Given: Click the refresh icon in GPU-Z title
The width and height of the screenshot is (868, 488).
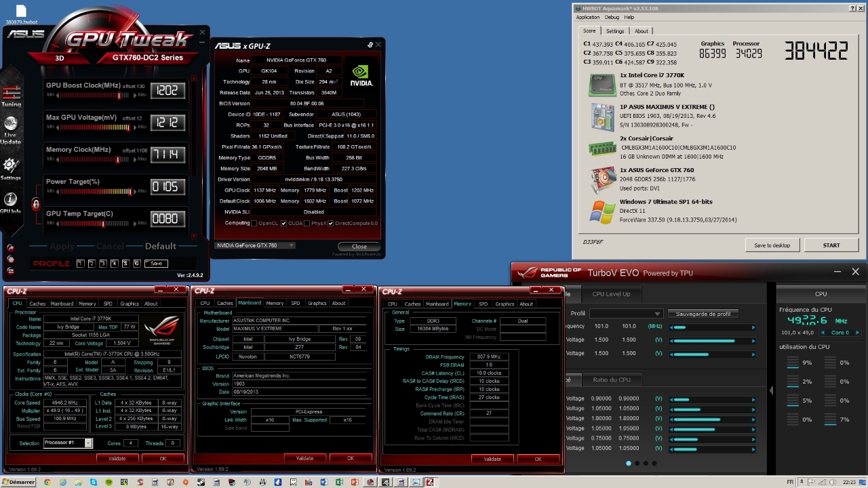Looking at the screenshot, I should click(370, 45).
